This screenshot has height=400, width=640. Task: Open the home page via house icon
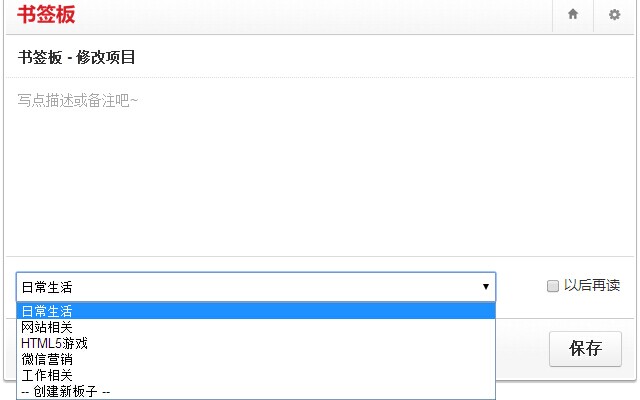[573, 14]
